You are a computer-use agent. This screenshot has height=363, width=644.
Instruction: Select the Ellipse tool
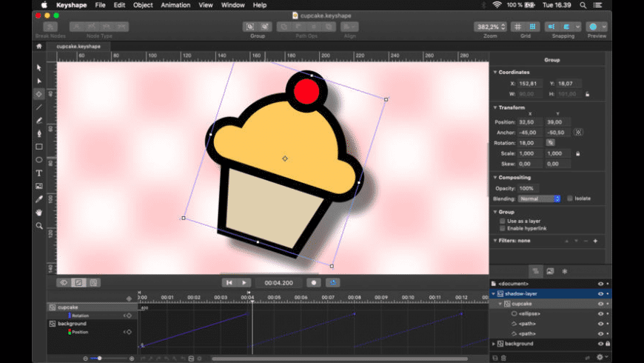pos(39,160)
